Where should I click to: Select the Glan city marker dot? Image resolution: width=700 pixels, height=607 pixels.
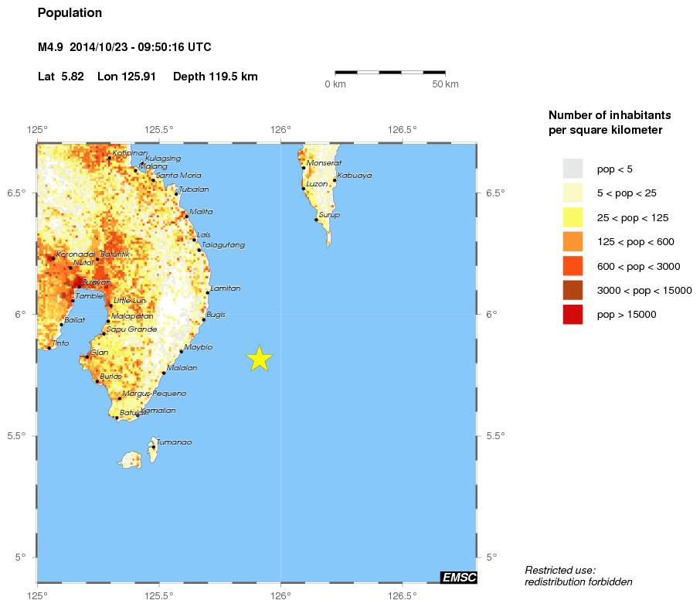point(87,357)
